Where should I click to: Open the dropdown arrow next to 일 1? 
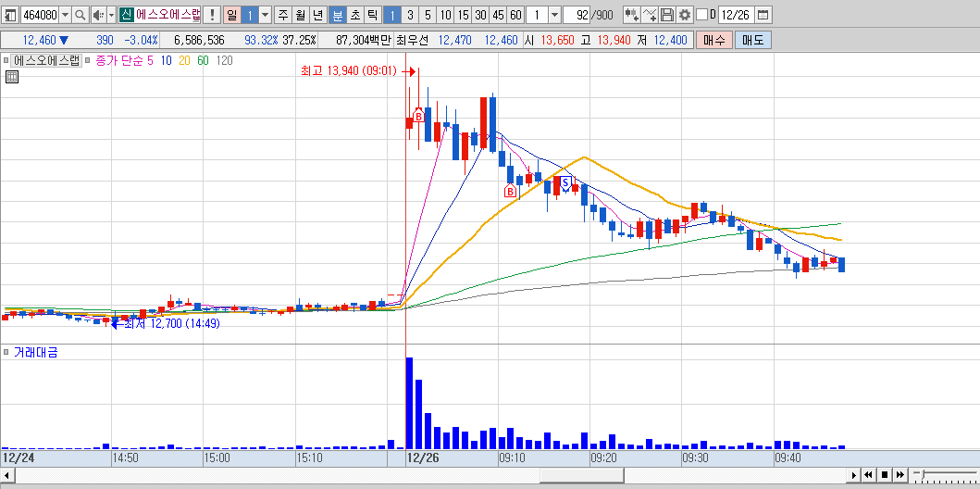[x=265, y=15]
